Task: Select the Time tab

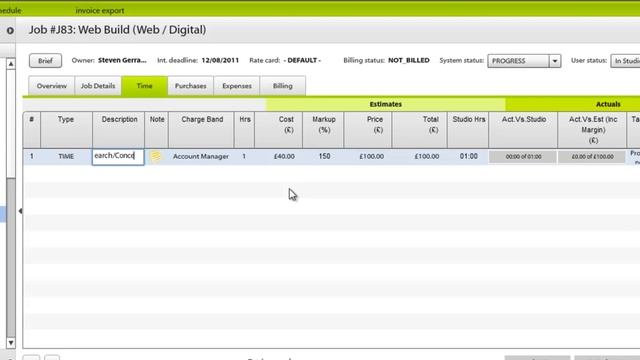Action: (144, 86)
